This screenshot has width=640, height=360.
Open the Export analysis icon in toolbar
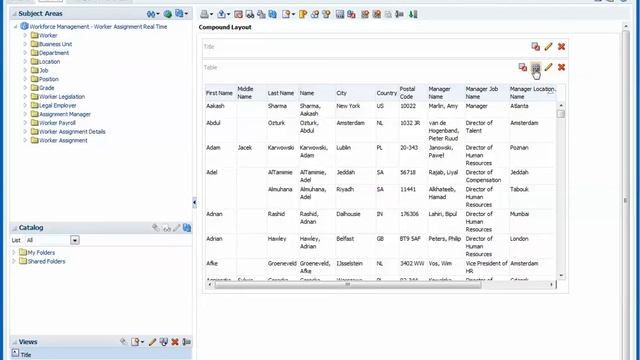tap(222, 14)
